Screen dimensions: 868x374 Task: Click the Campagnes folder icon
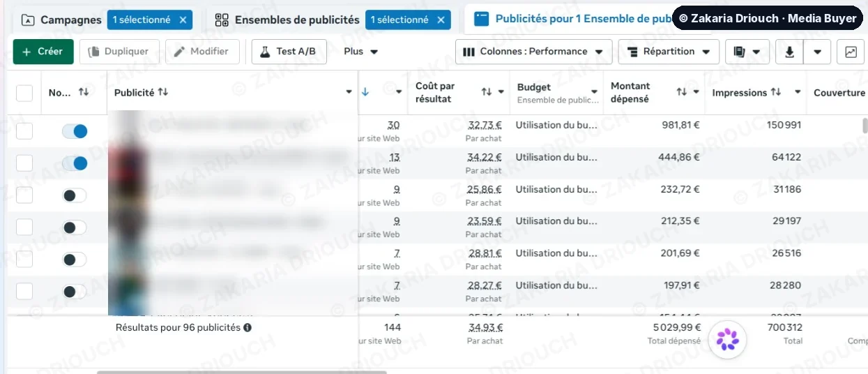(28, 20)
